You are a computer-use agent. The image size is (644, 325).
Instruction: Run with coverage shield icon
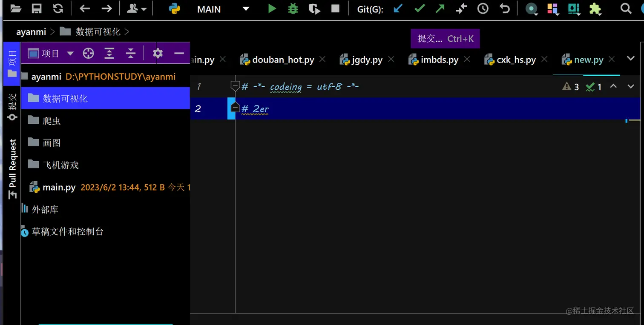tap(314, 9)
